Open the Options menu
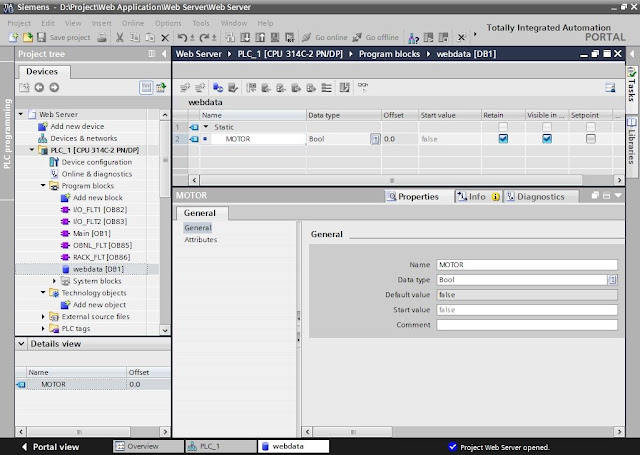Screen dimensions: 640x455 [168, 23]
